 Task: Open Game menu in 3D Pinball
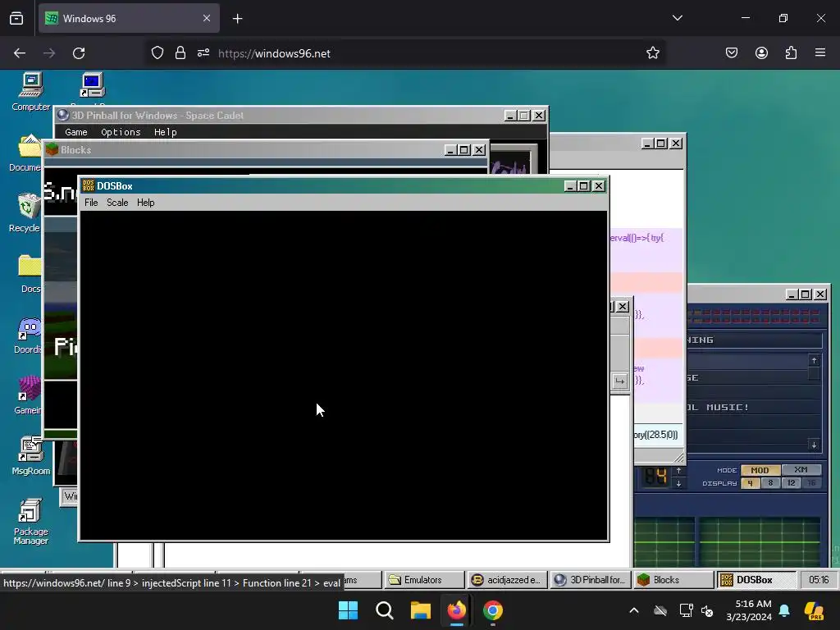[76, 132]
